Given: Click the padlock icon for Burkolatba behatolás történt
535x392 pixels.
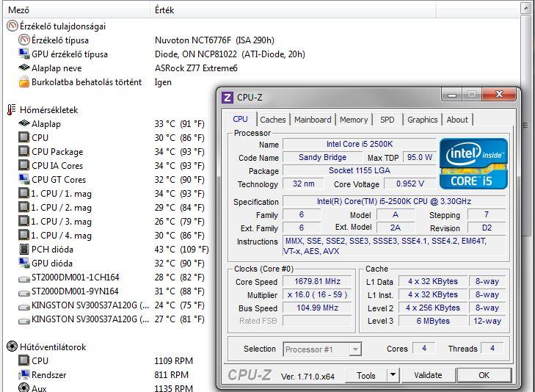Looking at the screenshot, I should click(x=24, y=82).
